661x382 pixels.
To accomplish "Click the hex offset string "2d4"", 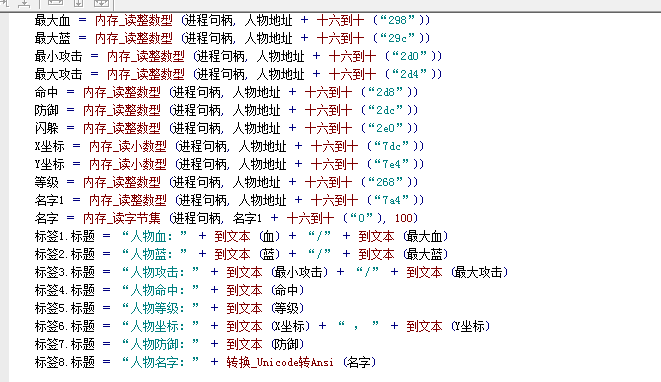I will [409, 74].
